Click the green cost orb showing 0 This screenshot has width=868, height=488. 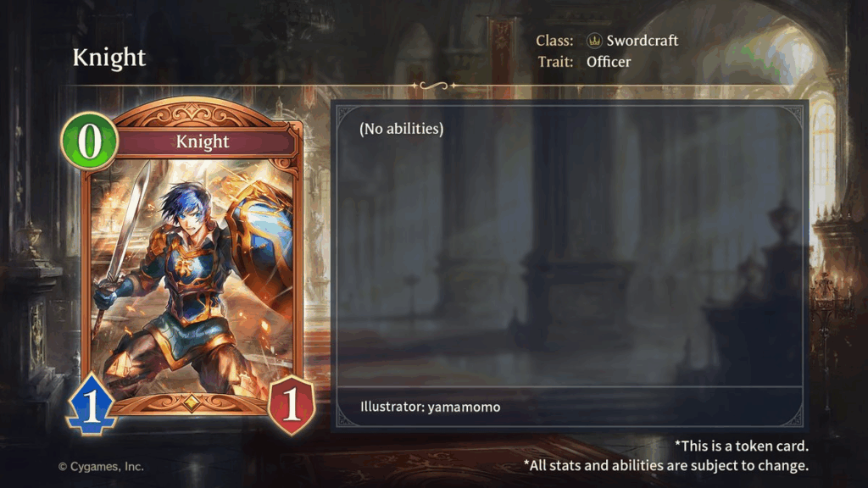pyautogui.click(x=90, y=141)
